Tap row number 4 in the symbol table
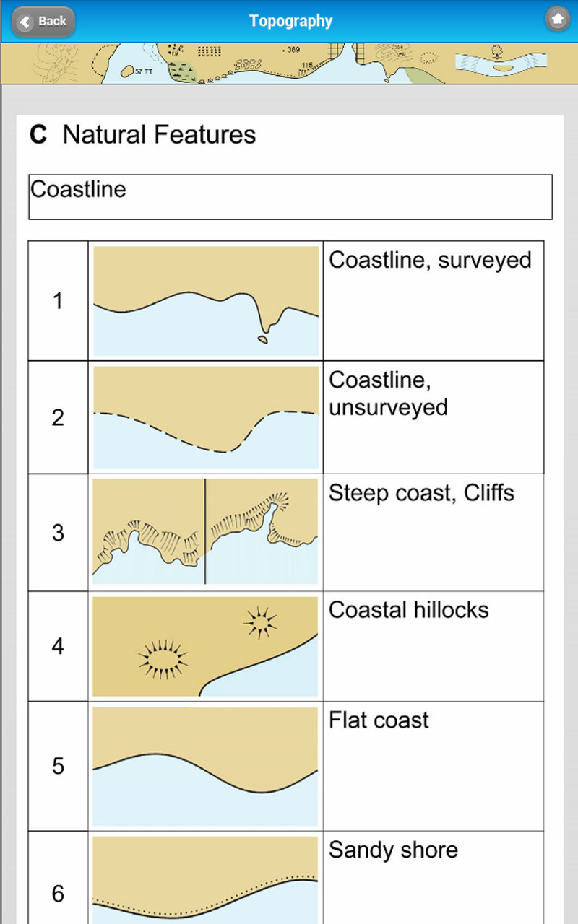Image resolution: width=578 pixels, height=924 pixels. tap(57, 646)
